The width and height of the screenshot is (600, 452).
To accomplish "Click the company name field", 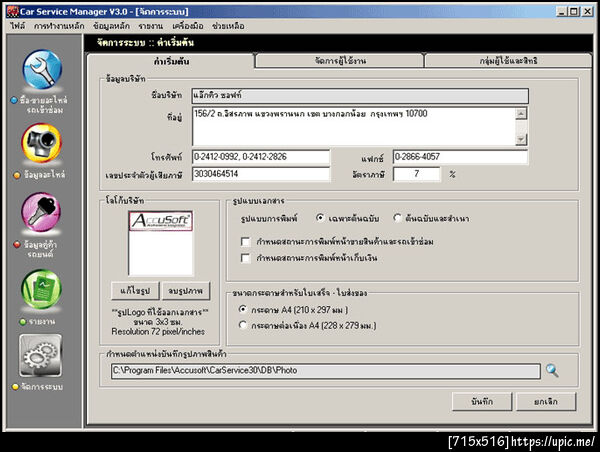I will (x=360, y=96).
